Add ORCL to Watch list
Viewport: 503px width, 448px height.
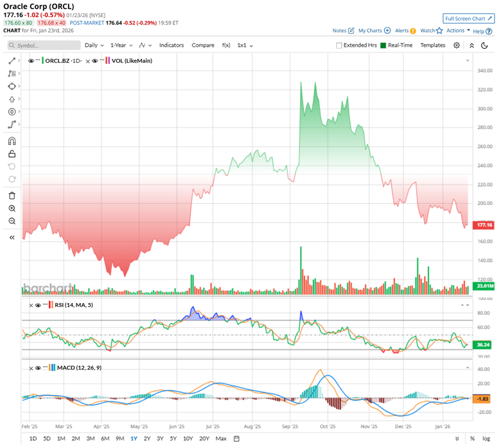coord(432,31)
